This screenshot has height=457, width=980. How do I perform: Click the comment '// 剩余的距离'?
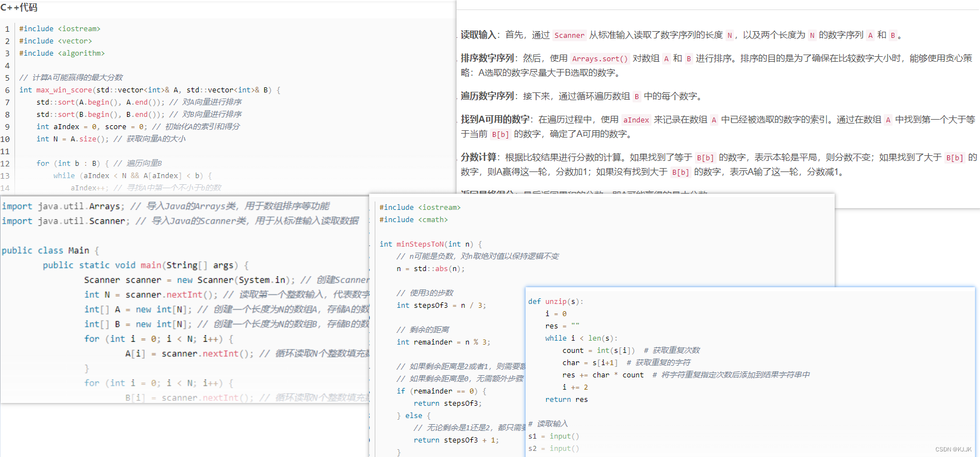pyautogui.click(x=423, y=330)
